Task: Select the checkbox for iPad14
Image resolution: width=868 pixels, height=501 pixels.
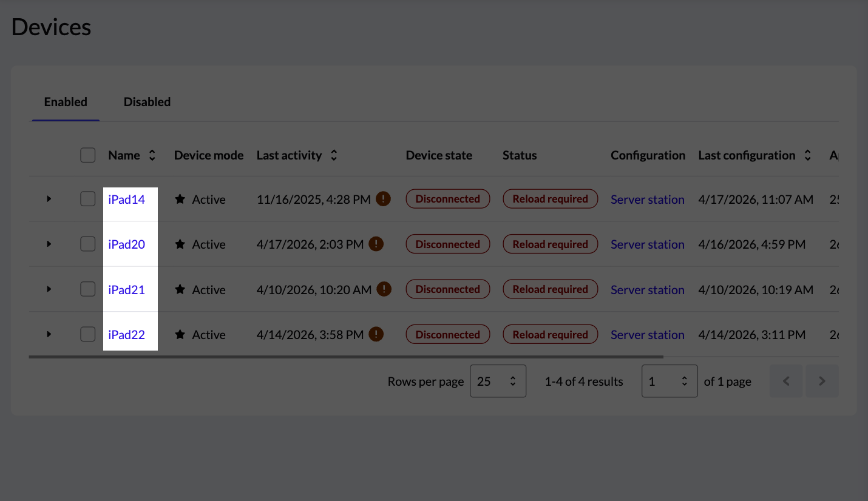Action: coord(87,198)
